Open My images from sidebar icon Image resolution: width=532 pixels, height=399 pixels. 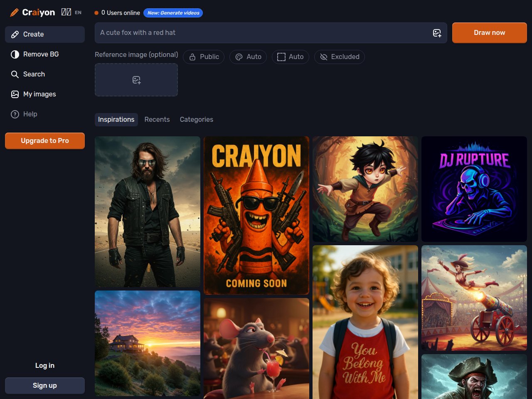[15, 94]
